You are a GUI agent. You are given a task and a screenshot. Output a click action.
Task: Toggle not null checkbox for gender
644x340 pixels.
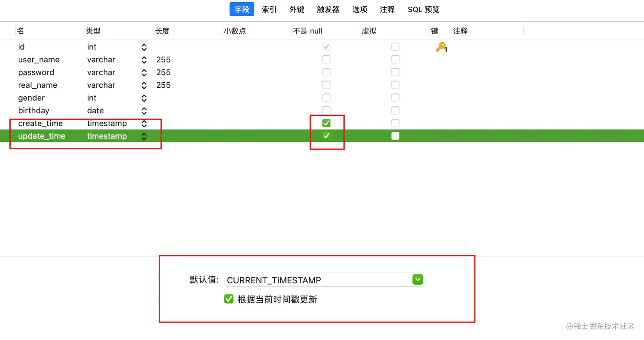326,98
